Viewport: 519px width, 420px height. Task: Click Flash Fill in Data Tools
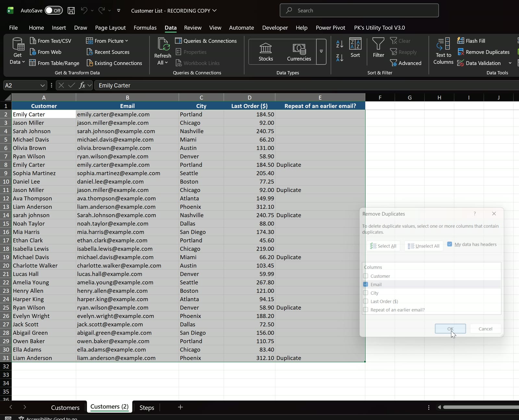pos(471,41)
